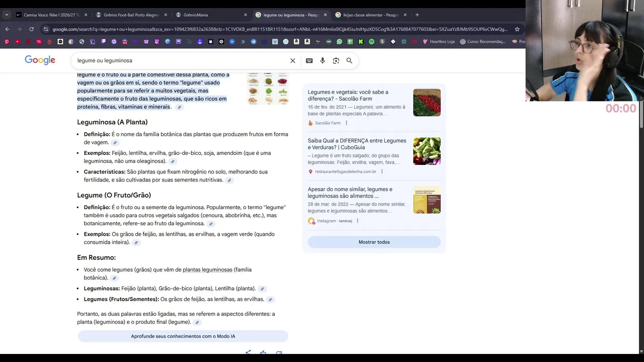Open the source link icon after '(legume).'
Image resolution: width=644 pixels, height=362 pixels.
[197, 322]
